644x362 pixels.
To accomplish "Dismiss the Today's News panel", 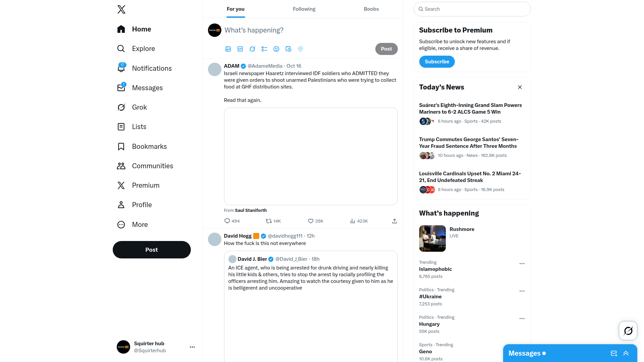I will coord(520,87).
